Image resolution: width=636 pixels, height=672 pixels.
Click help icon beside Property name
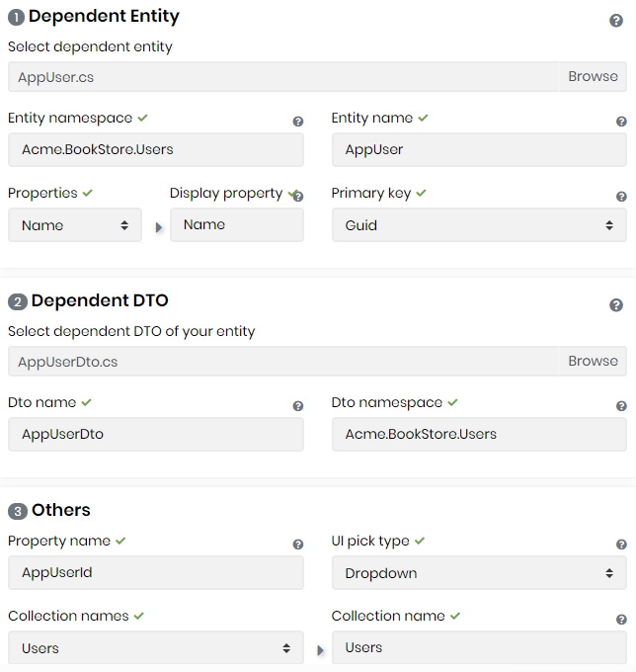coord(298,545)
